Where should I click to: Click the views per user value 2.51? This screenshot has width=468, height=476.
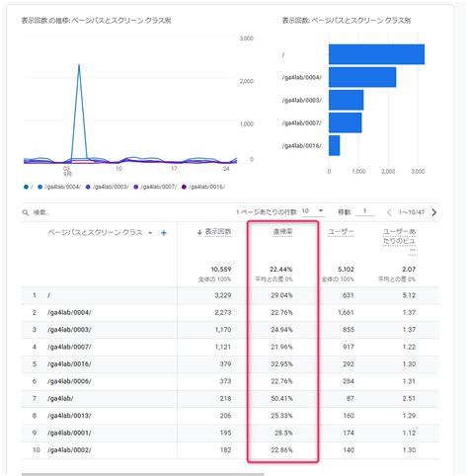pos(409,398)
